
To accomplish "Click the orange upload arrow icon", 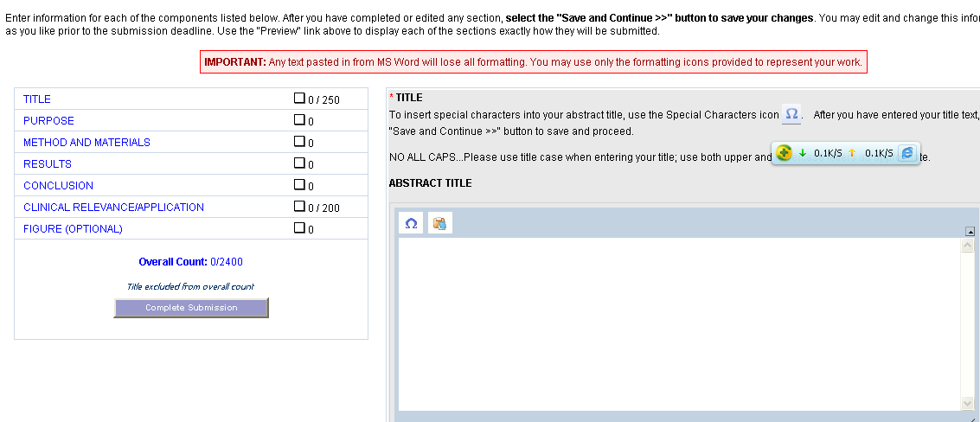I will (x=852, y=153).
